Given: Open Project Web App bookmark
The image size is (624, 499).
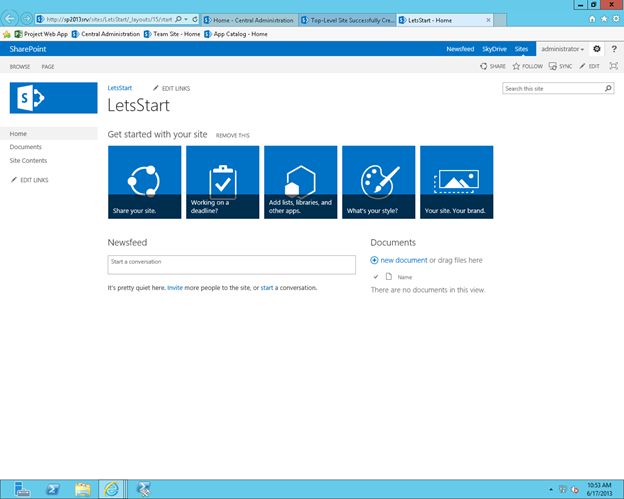Looking at the screenshot, I should pos(41,34).
